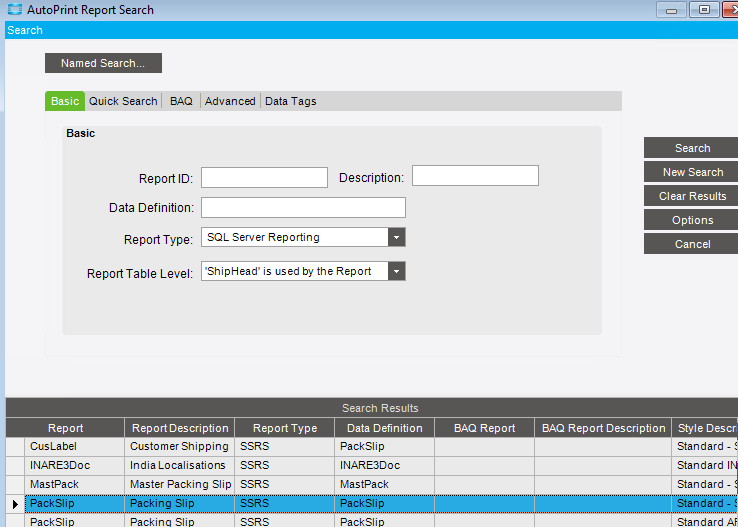The height and width of the screenshot is (527, 738).
Task: Go to the Advanced tab
Action: 230,101
